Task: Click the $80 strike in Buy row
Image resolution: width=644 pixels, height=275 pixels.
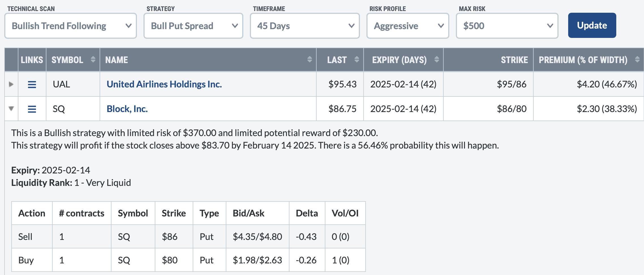Action: pyautogui.click(x=169, y=260)
